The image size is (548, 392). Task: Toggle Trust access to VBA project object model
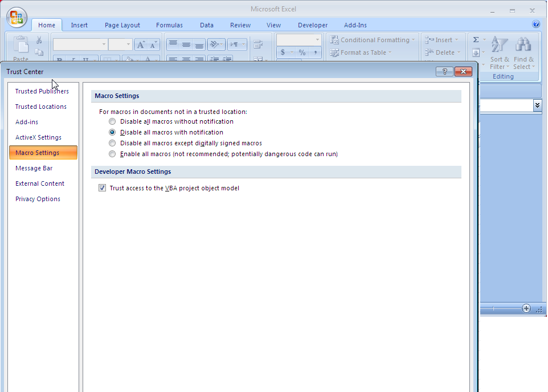[102, 188]
